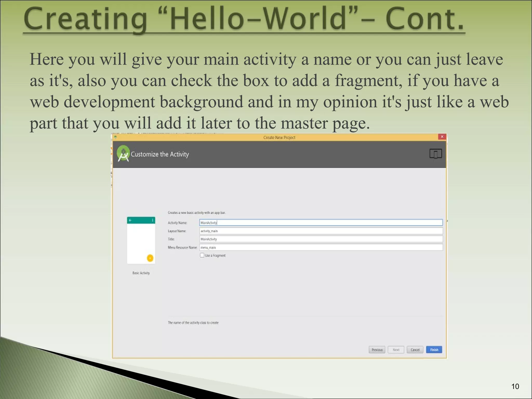532x399 pixels.
Task: Click the Finish button
Action: point(434,350)
